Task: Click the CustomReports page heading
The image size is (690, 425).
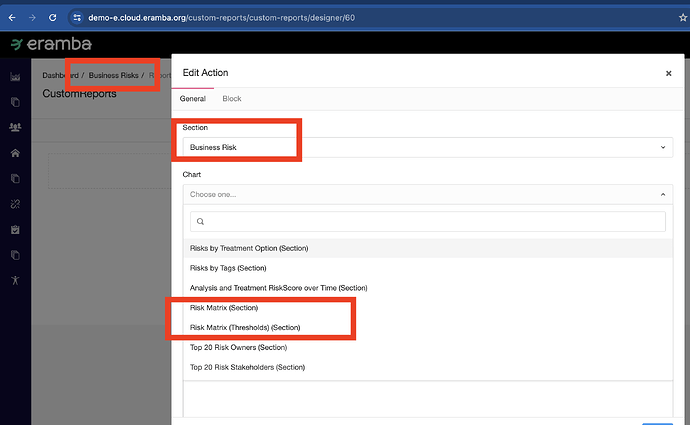Action: click(x=79, y=94)
